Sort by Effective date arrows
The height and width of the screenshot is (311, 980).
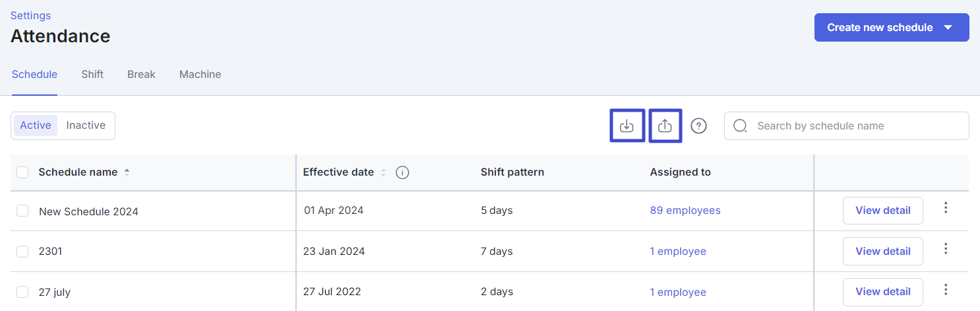tap(383, 172)
